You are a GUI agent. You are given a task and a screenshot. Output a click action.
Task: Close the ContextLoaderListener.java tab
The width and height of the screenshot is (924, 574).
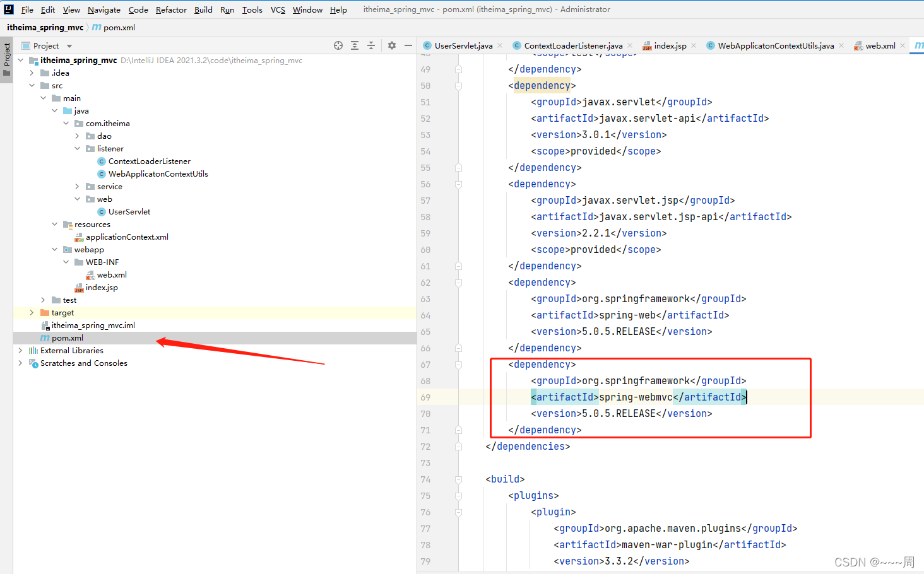pyautogui.click(x=630, y=45)
